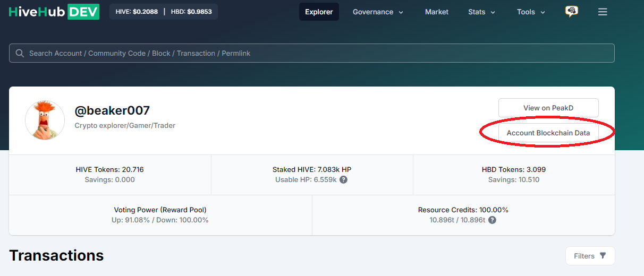Click the HIVE and HBD price ticker

164,12
